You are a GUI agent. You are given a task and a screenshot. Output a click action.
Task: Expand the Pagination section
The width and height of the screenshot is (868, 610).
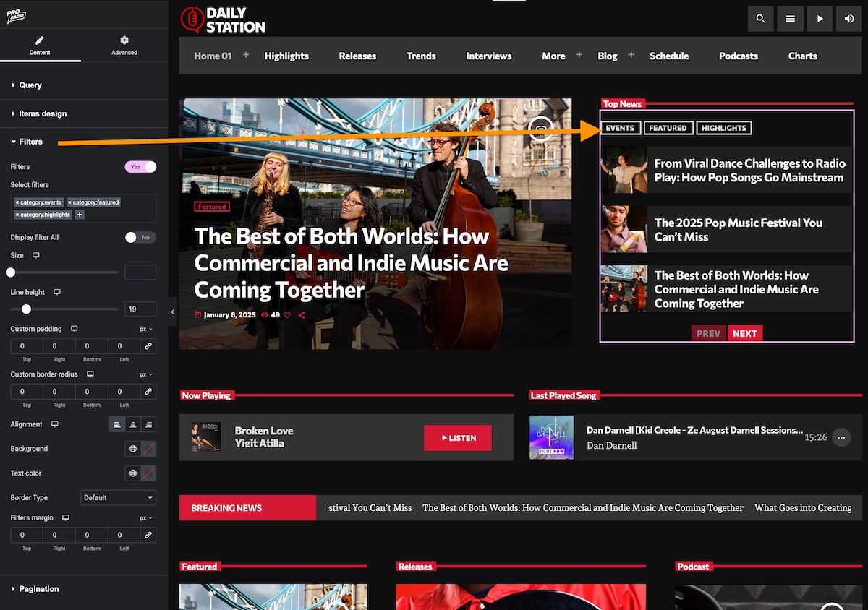(x=39, y=589)
